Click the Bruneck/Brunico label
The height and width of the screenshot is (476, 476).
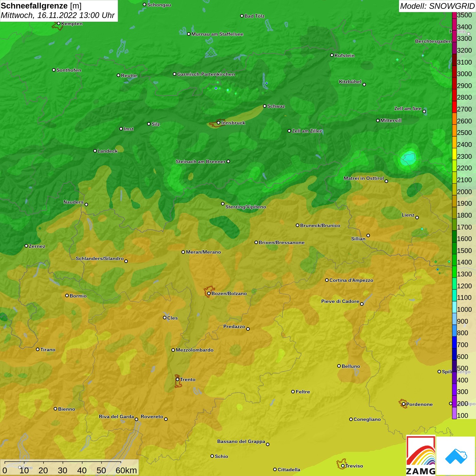320,225
